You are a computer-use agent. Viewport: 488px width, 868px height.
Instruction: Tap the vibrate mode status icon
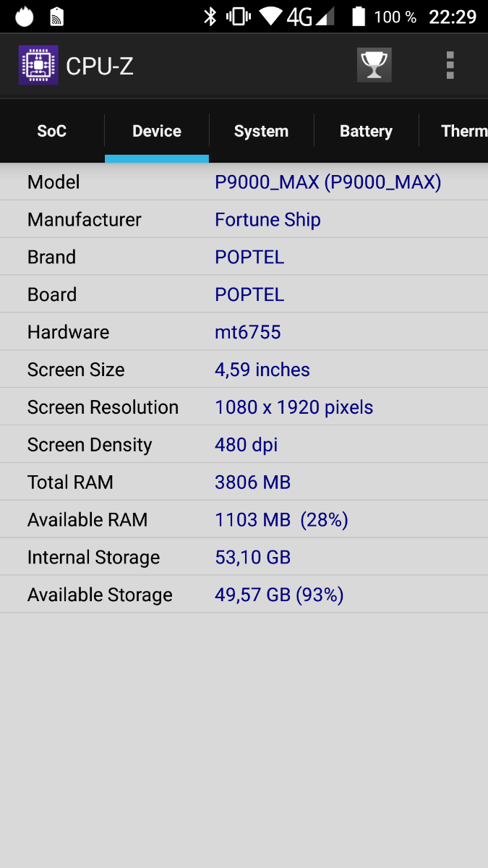238,17
